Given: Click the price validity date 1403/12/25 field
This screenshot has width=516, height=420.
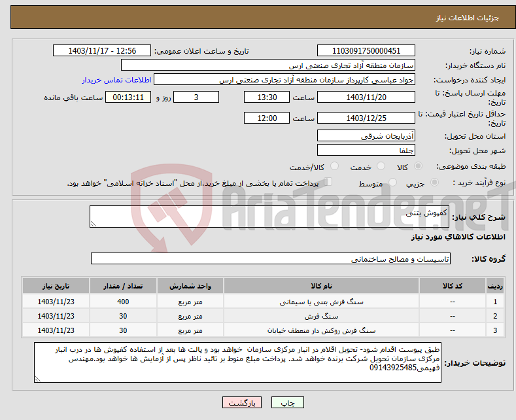Looking at the screenshot, I should (366, 118).
